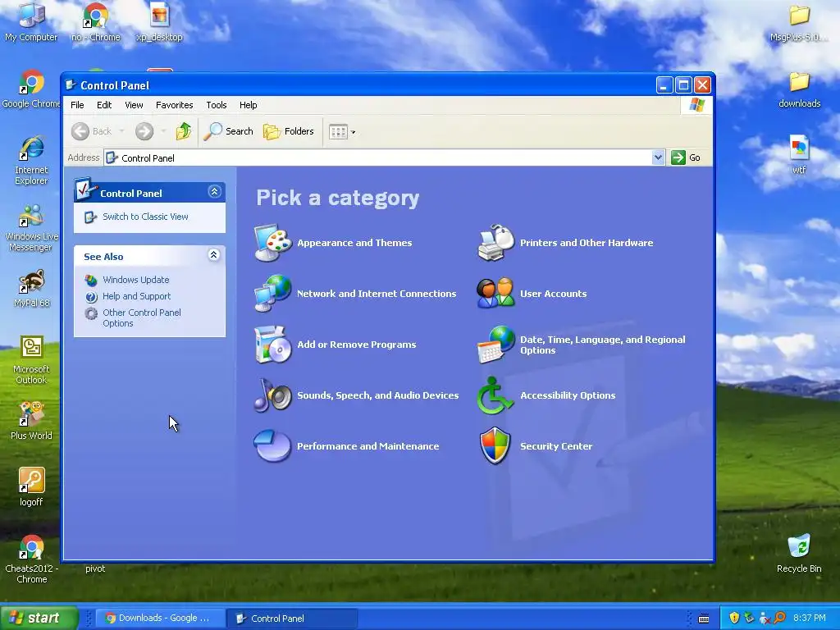Click Security Center text link
Screen dimensions: 840x630
tap(556, 446)
